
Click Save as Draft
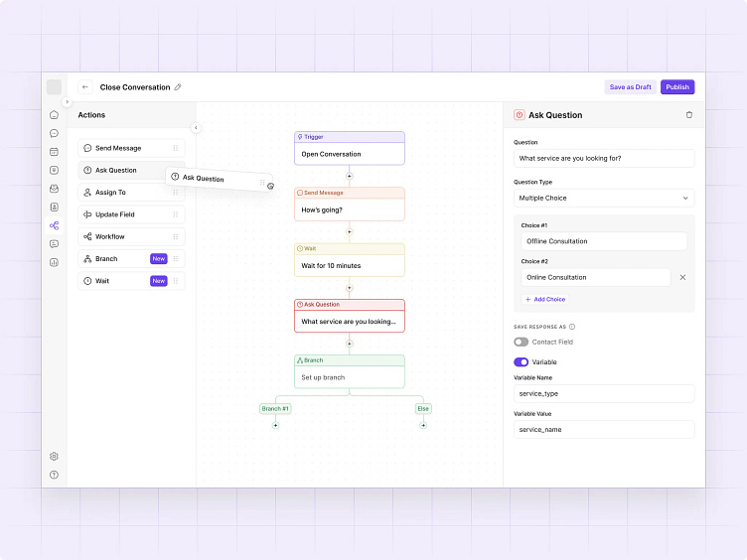pos(630,87)
